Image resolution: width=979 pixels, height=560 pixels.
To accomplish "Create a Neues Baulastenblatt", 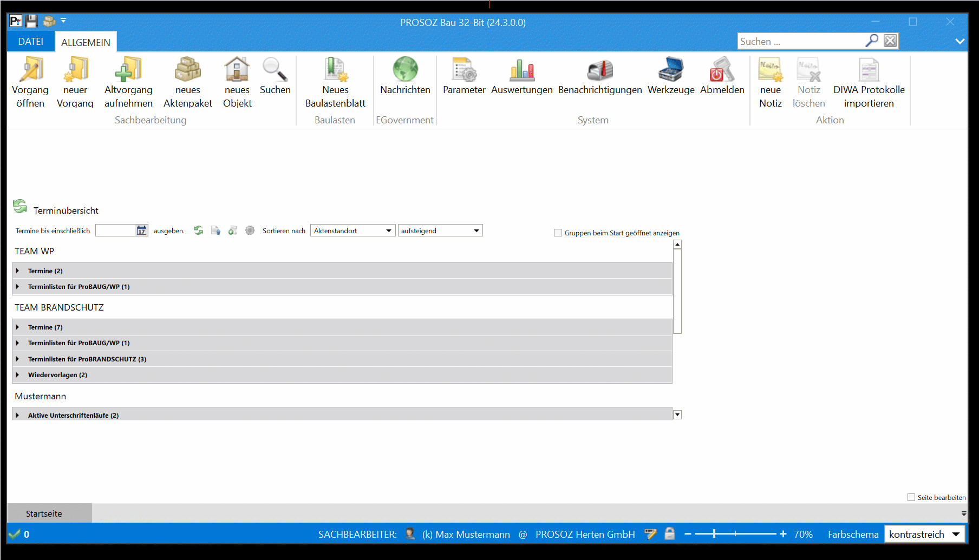I will coord(335,82).
